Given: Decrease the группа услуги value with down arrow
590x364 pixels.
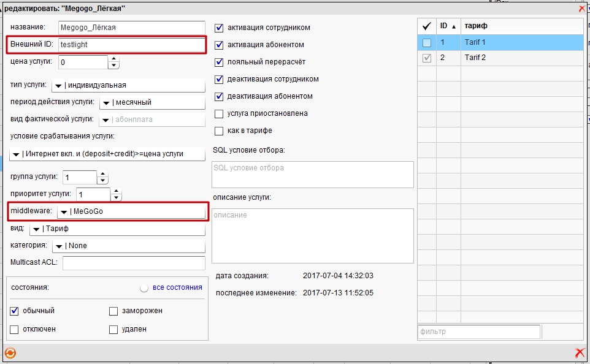Looking at the screenshot, I should click(102, 181).
